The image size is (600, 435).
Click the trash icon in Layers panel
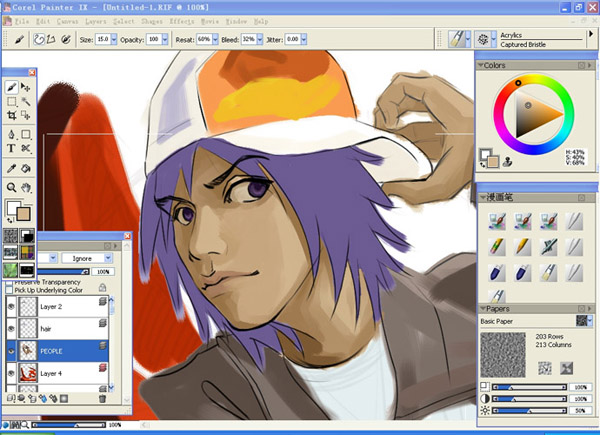(x=102, y=399)
